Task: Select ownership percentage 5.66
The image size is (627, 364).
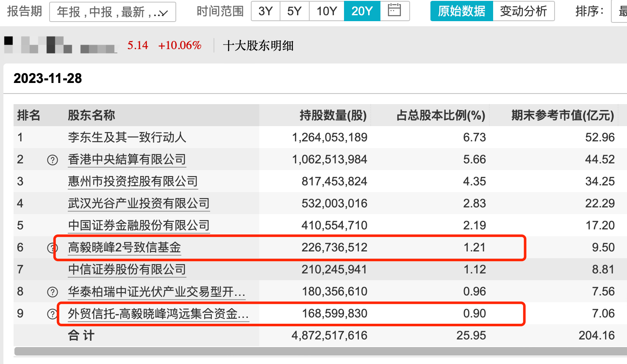Action: click(474, 159)
